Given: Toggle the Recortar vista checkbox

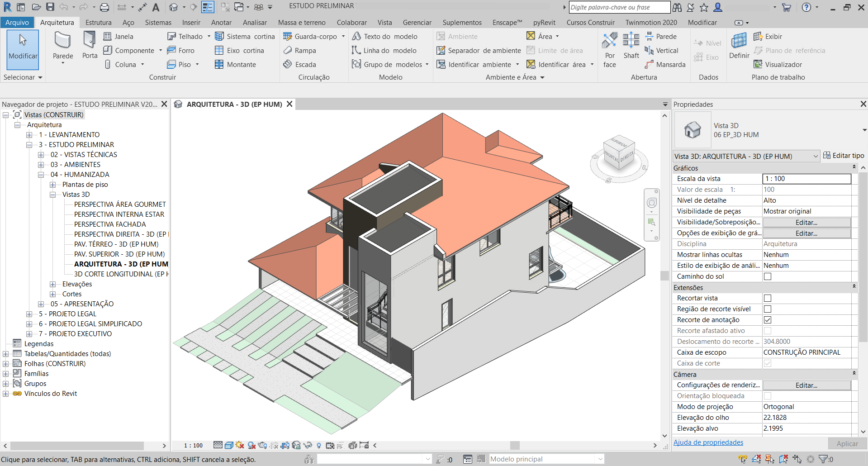Looking at the screenshot, I should 768,298.
